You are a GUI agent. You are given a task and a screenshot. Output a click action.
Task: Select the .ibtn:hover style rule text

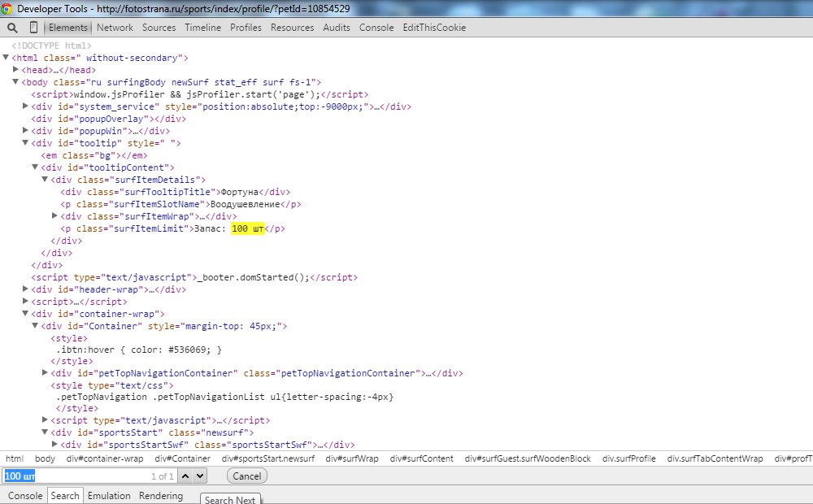point(139,350)
